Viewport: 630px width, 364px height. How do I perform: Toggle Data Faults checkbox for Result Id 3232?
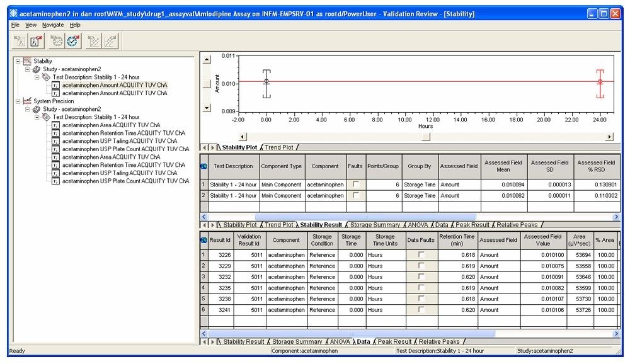click(421, 276)
